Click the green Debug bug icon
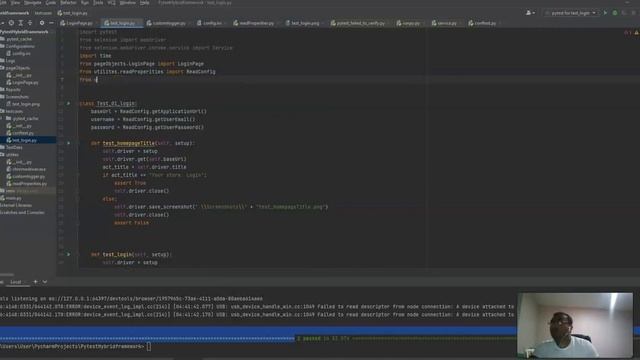The height and width of the screenshot is (360, 640). click(x=615, y=13)
